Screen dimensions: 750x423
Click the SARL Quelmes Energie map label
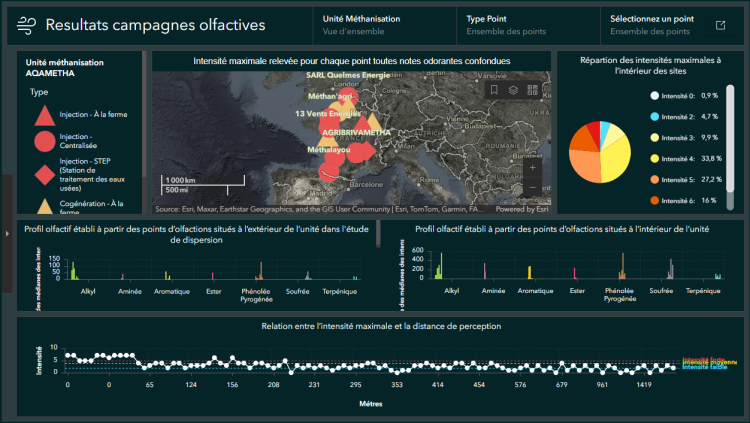(x=348, y=75)
